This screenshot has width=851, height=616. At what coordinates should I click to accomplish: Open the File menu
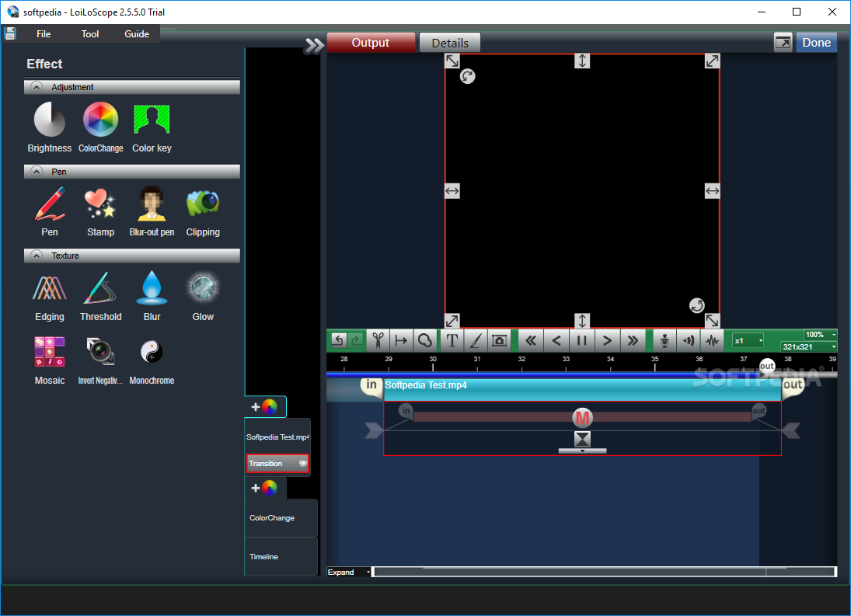(44, 33)
